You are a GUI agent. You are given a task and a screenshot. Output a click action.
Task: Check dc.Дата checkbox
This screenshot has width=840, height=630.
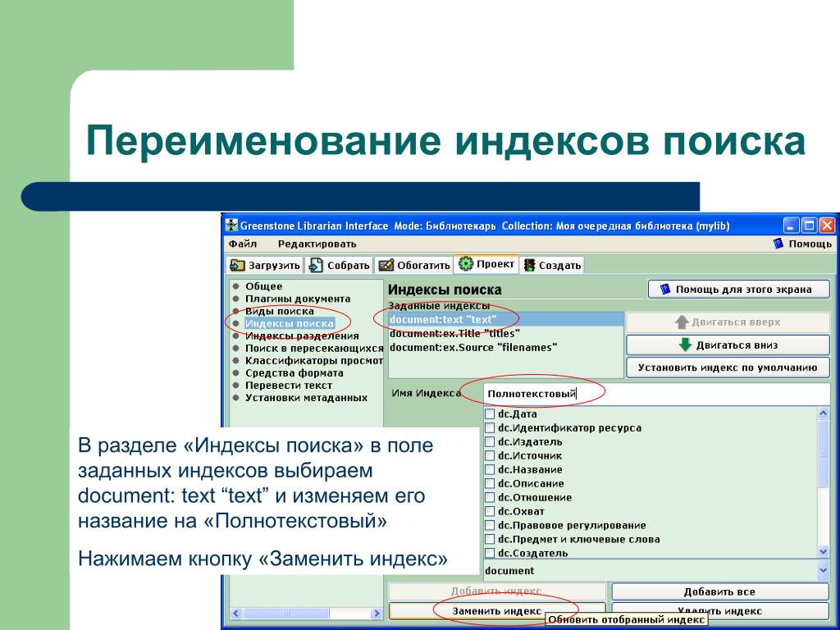pos(489,414)
